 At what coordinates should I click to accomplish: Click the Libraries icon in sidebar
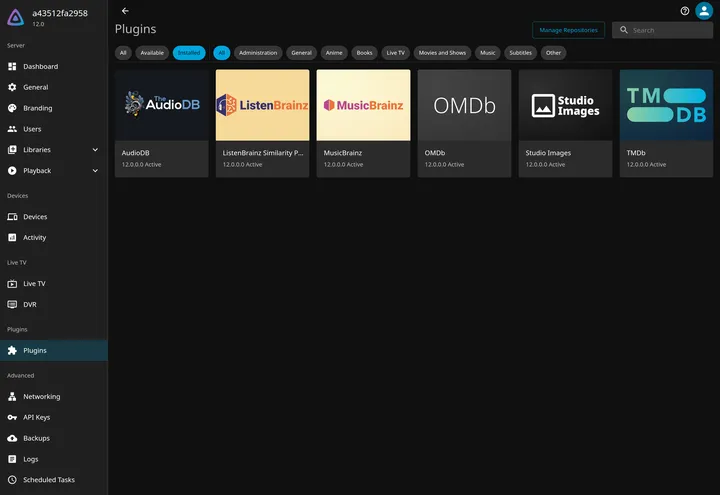(x=12, y=150)
